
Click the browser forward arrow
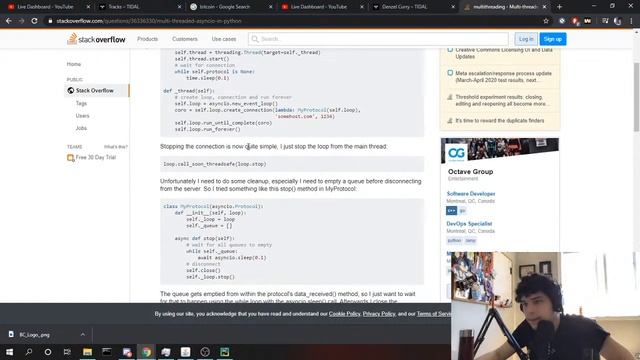(x=22, y=21)
